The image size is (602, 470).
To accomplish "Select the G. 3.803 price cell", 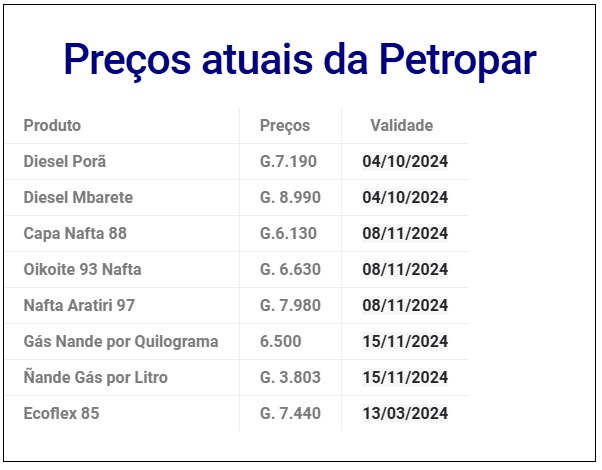I will click(290, 377).
